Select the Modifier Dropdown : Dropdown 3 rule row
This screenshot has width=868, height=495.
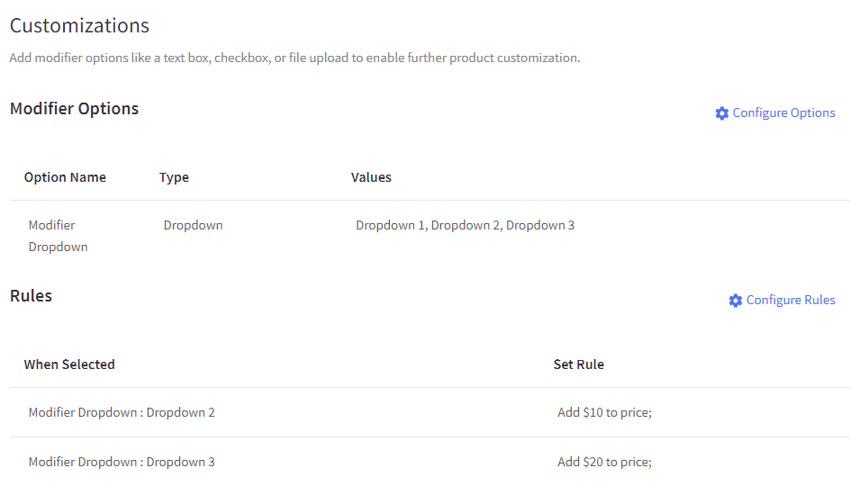pyautogui.click(x=122, y=462)
